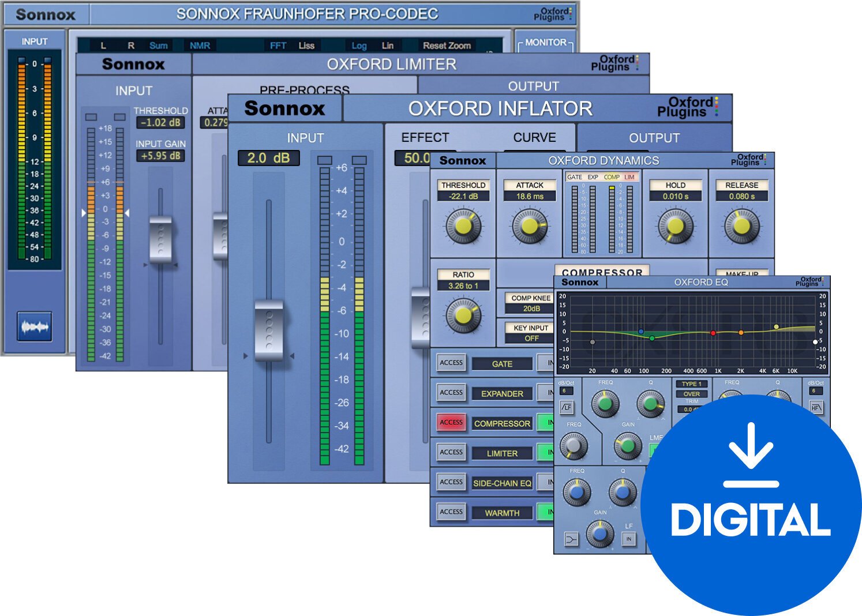Screen dimensions: 862x616
Task: Open the TYPE 1 EQ type selector
Action: pyautogui.click(x=692, y=384)
